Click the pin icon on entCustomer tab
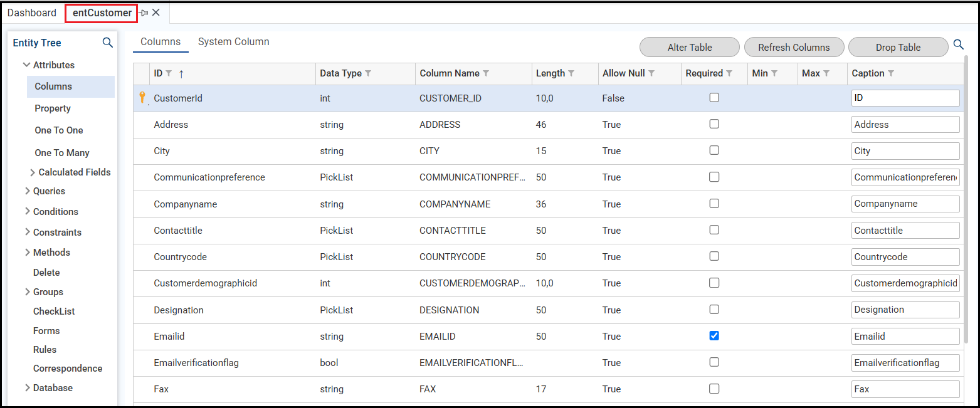Screen dimensions: 980x408 point(144,13)
